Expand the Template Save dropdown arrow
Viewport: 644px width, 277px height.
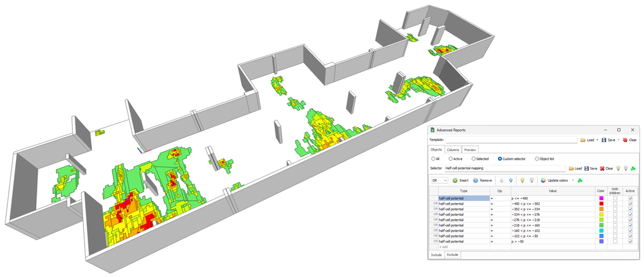pos(618,140)
